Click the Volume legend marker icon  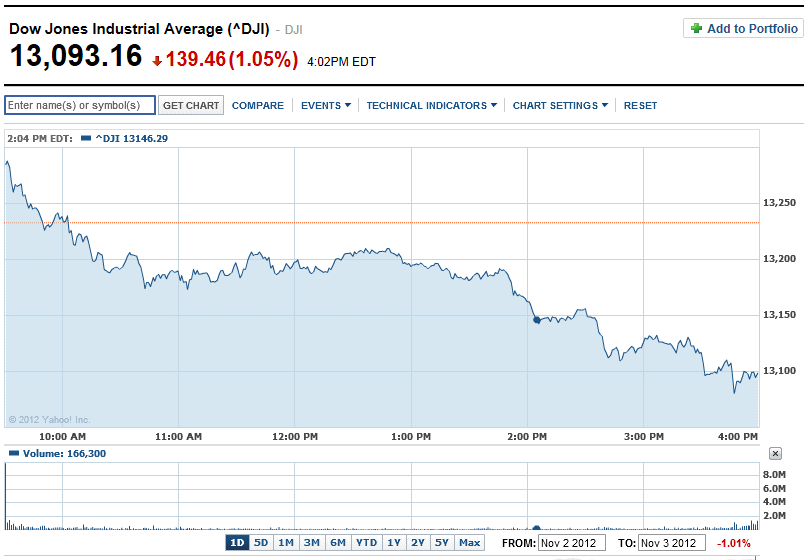(x=13, y=454)
